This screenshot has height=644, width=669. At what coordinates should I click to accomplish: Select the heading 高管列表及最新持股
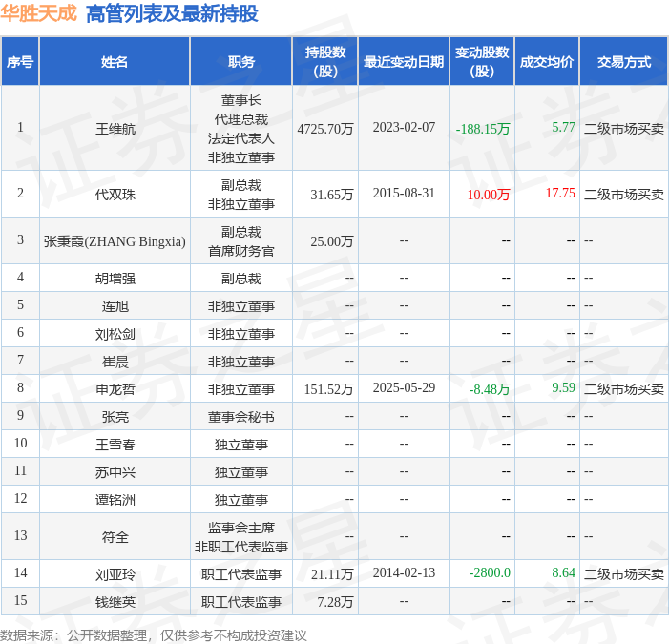(172, 13)
